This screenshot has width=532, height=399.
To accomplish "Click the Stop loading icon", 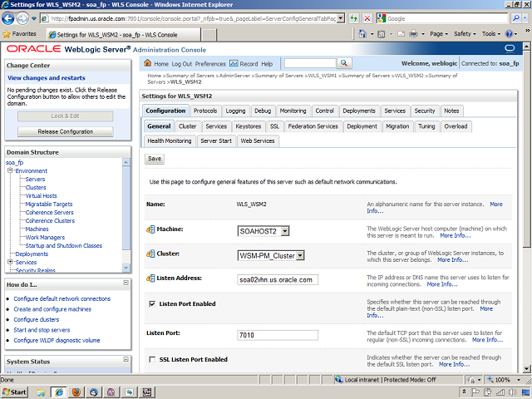I will pos(355,18).
